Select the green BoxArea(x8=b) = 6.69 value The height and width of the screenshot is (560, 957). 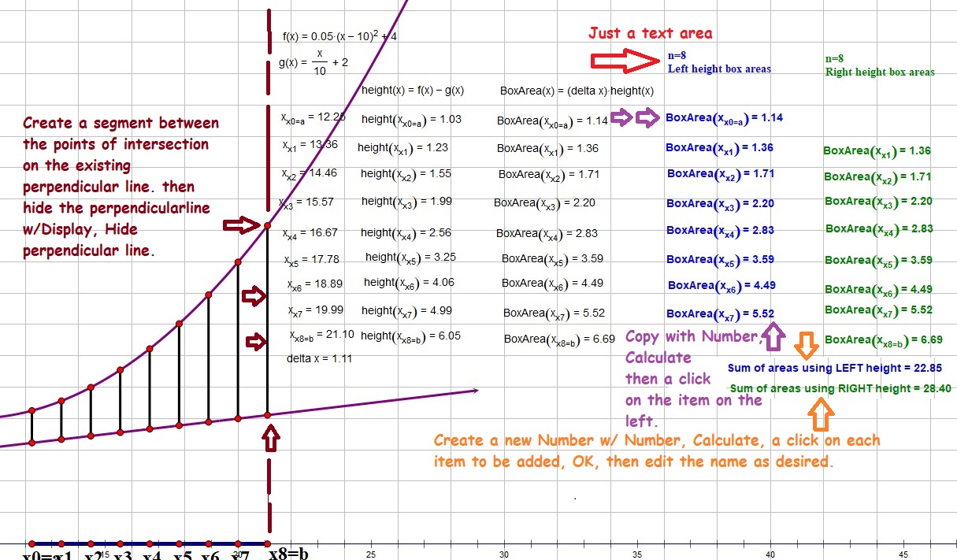click(883, 340)
